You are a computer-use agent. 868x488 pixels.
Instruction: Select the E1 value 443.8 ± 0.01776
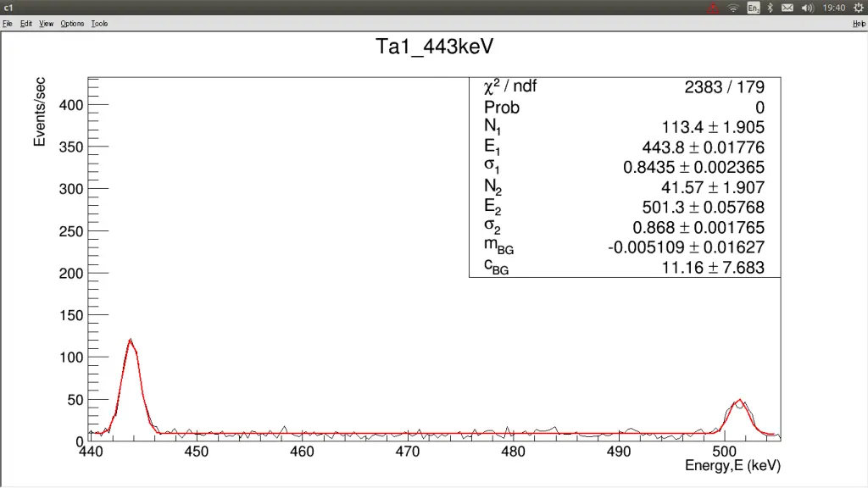[703, 147]
